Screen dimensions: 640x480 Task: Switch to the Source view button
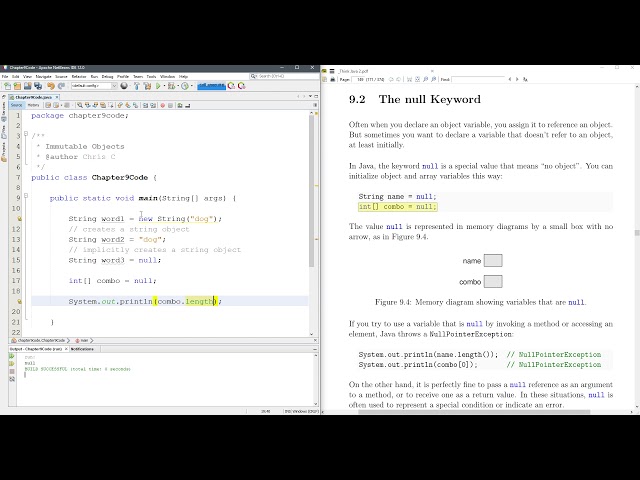(16, 105)
